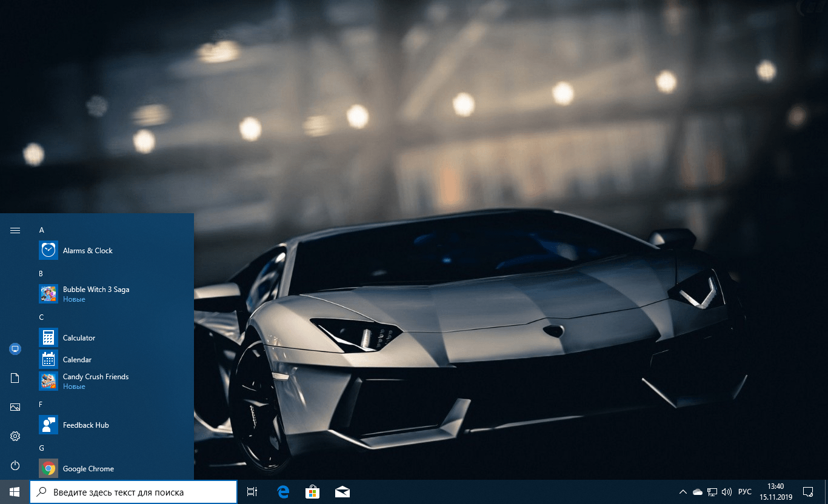
Task: Expand the Start menu hamburger panel
Action: coord(15,230)
